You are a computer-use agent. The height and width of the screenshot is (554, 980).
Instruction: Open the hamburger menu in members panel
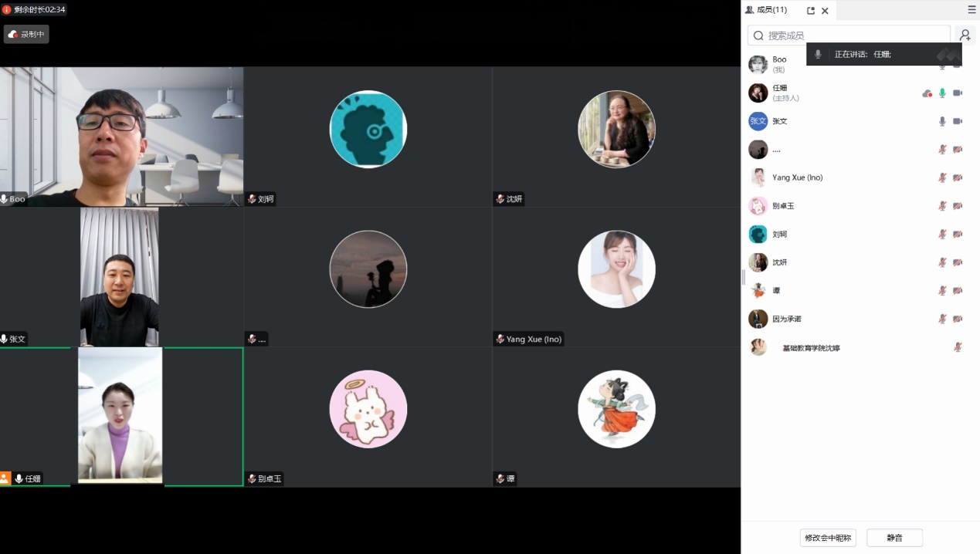point(972,10)
